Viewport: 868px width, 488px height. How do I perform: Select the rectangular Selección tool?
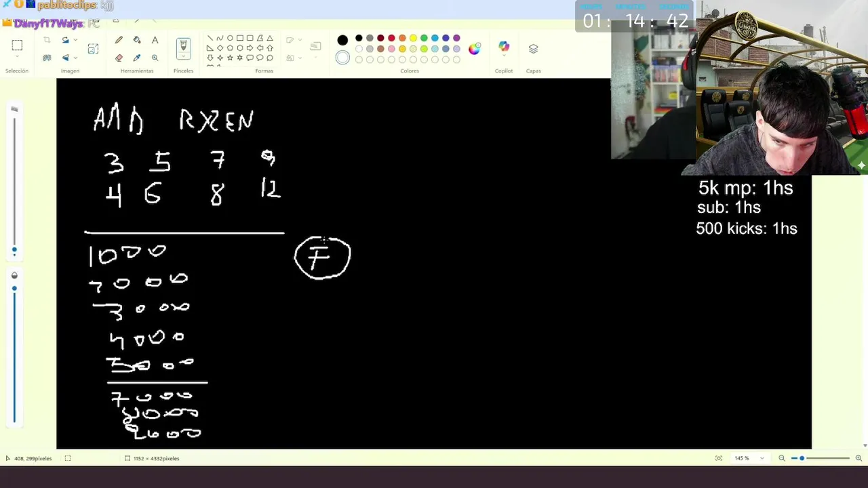click(x=17, y=45)
